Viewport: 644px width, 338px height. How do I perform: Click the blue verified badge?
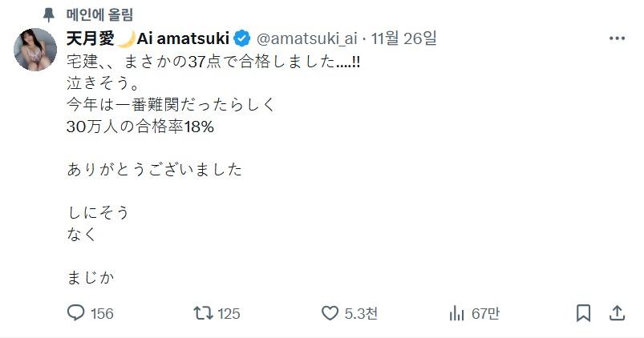(243, 38)
